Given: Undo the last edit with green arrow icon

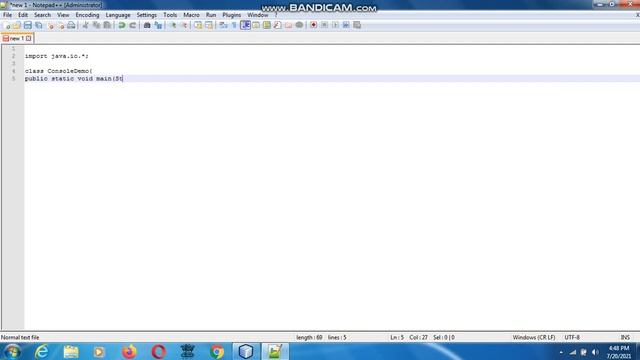Looking at the screenshot, I should pyautogui.click(x=122, y=25).
